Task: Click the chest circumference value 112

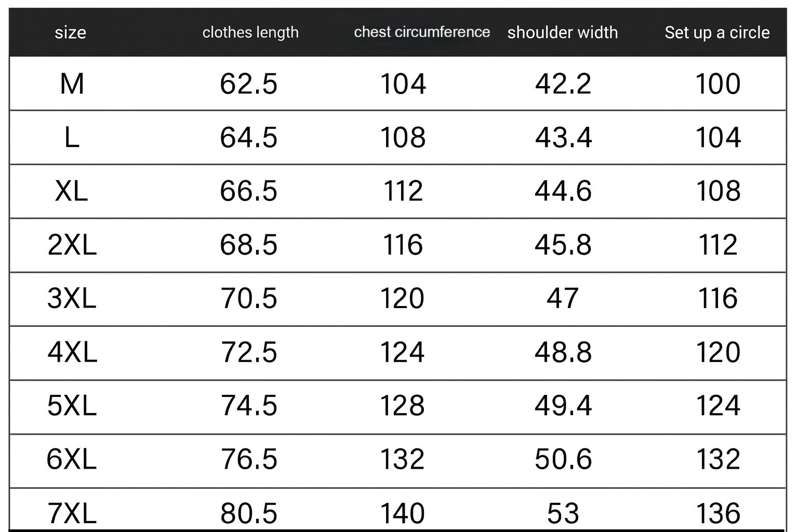Action: [x=403, y=191]
